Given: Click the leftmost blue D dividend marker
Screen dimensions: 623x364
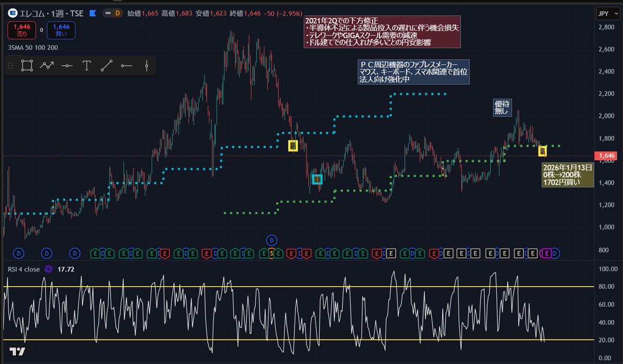Looking at the screenshot, I should [x=19, y=254].
